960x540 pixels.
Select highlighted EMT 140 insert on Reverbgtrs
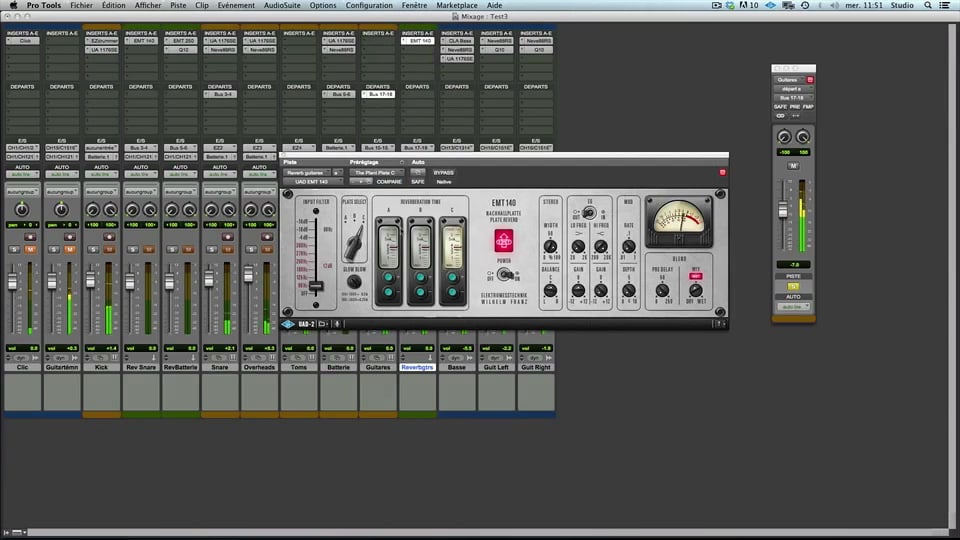pos(418,40)
